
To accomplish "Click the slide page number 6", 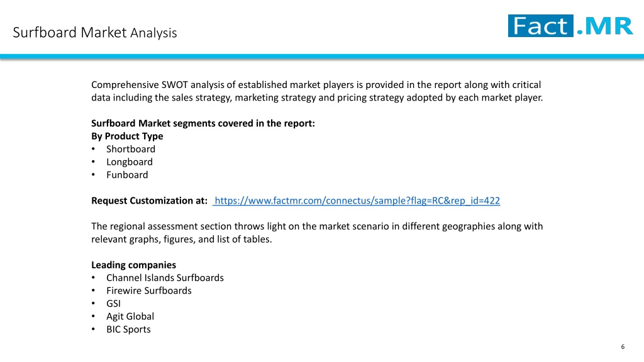I will click(x=623, y=347).
